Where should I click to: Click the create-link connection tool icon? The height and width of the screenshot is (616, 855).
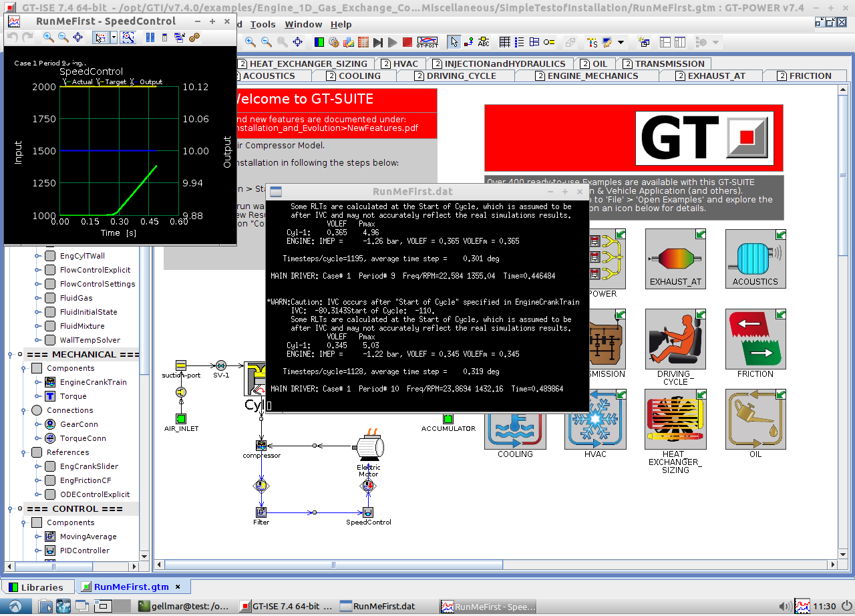pyautogui.click(x=468, y=42)
